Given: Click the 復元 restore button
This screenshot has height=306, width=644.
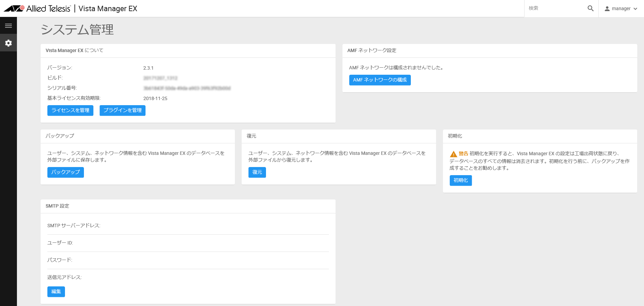Looking at the screenshot, I should [257, 172].
